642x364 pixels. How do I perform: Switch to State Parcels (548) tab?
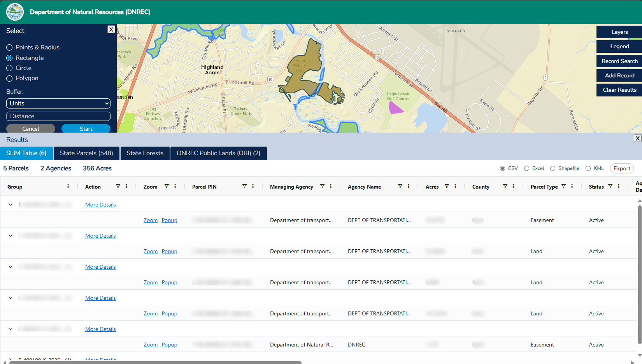point(86,153)
